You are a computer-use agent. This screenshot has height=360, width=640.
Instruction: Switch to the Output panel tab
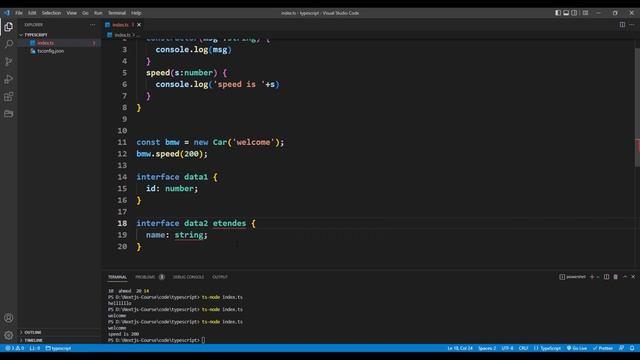(220, 277)
